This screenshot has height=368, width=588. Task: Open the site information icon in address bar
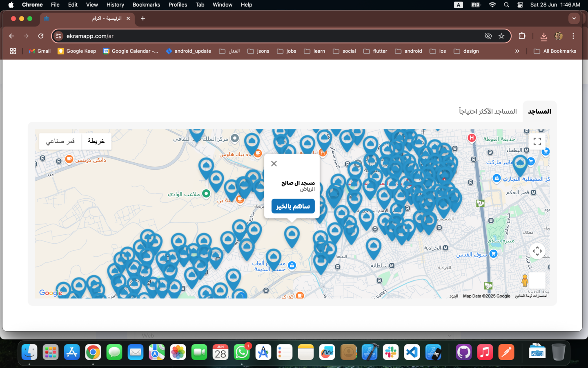coord(59,36)
